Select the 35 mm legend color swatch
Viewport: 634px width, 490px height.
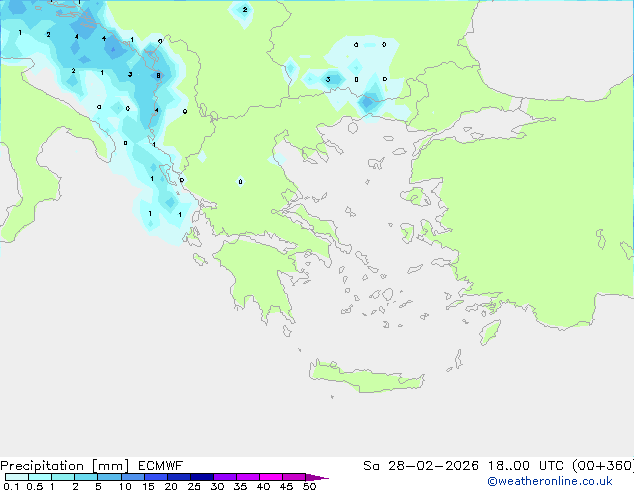click(247, 477)
